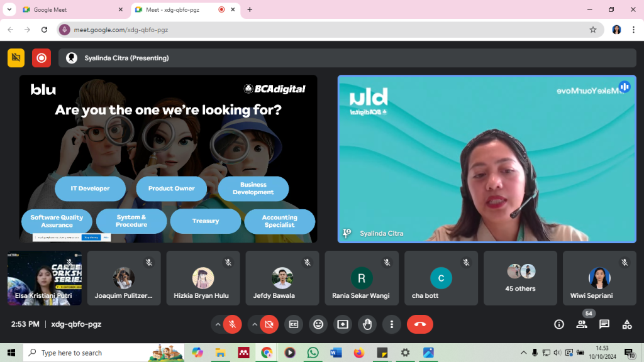Viewport: 644px width, 362px height.
Task: Click the 45 others participants tile
Action: pos(520,278)
